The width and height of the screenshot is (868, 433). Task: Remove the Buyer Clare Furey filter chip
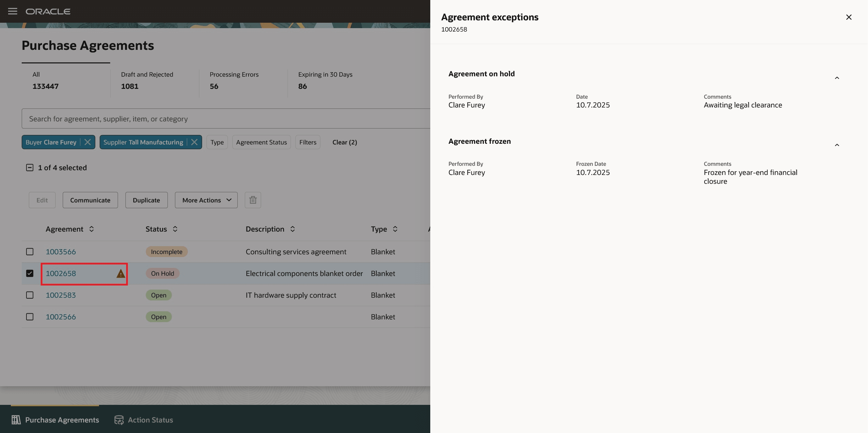coord(87,142)
